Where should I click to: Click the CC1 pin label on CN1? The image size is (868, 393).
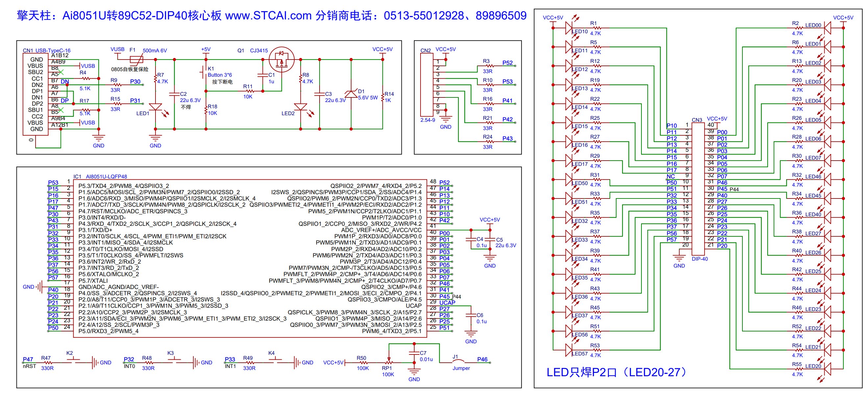coord(37,79)
